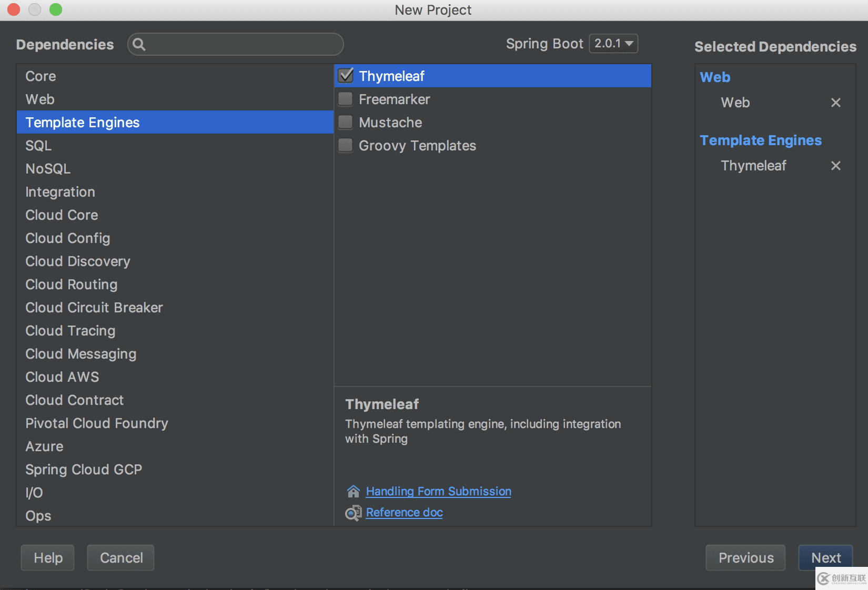The image size is (868, 590).
Task: Open Cloud Routing category
Action: click(175, 284)
